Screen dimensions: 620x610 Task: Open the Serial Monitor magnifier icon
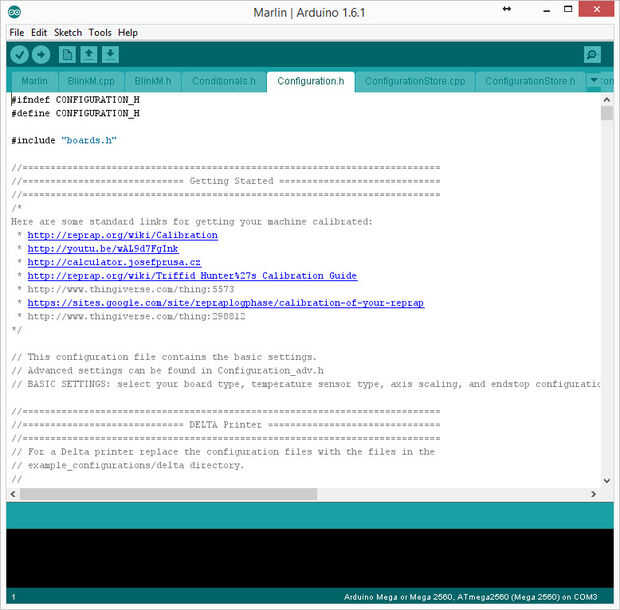(592, 55)
